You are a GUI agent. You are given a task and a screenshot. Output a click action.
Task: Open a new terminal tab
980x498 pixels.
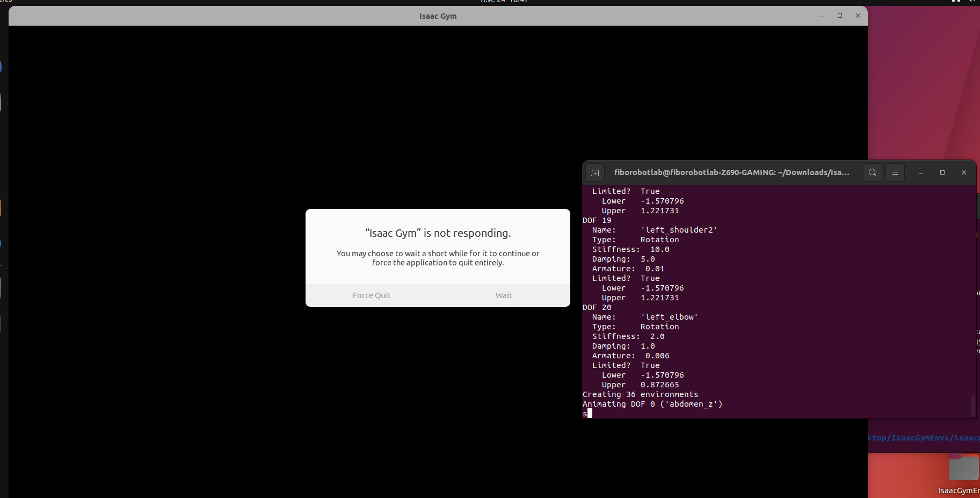(x=595, y=172)
